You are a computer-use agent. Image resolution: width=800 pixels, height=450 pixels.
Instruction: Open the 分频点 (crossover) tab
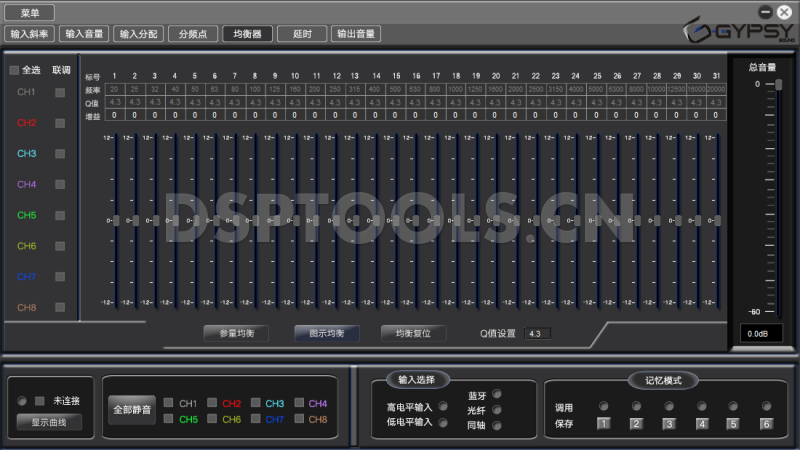(192, 34)
